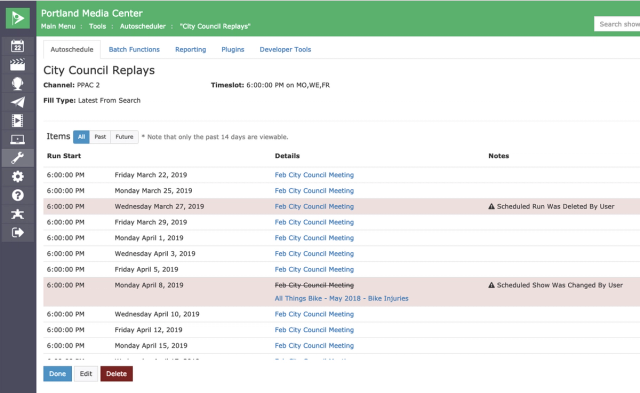Select "Wednesday March 27, 2019" date text
Image resolution: width=640 pixels, height=393 pixels.
159,206
